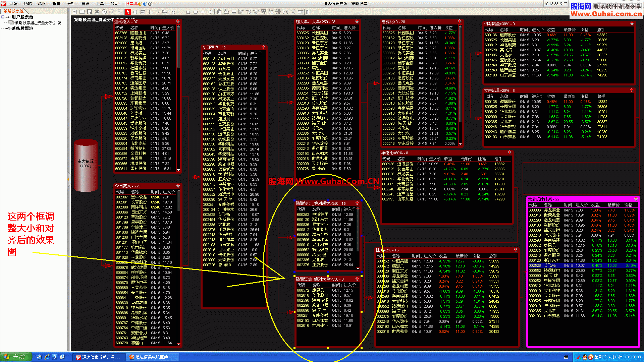Viewport: 644px width, 362px height.
Task: Open the 功能 menu
Action: [x=28, y=4]
